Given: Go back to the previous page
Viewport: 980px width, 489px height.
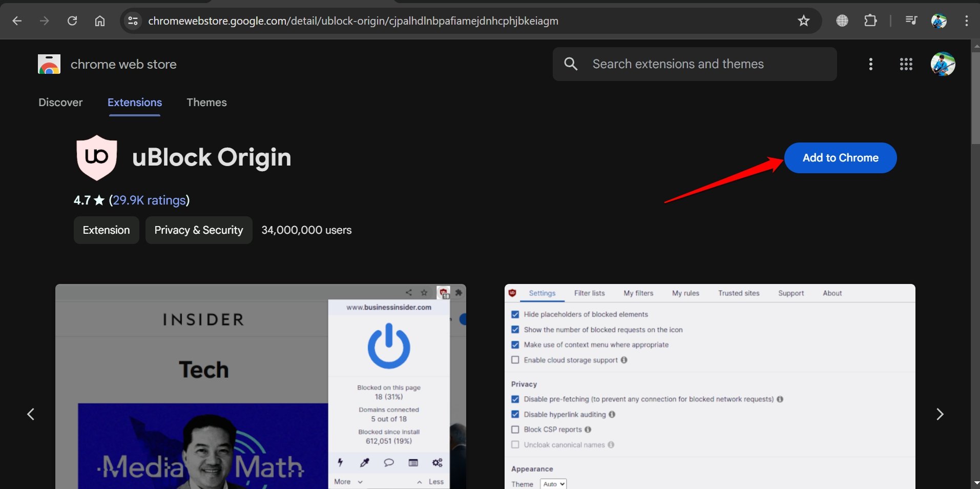Looking at the screenshot, I should click(17, 21).
